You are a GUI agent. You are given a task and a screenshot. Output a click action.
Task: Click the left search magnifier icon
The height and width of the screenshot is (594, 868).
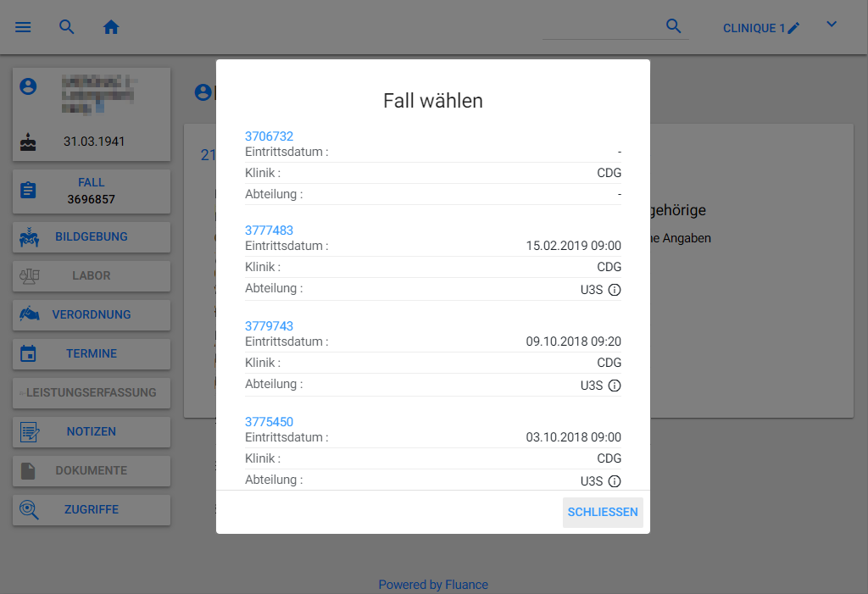[x=67, y=27]
